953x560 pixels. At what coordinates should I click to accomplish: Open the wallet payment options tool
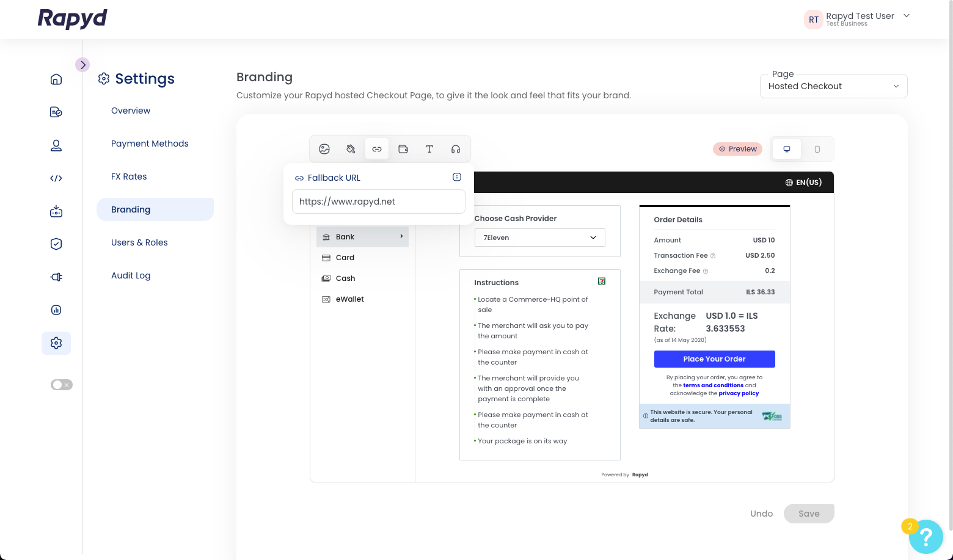tap(403, 149)
